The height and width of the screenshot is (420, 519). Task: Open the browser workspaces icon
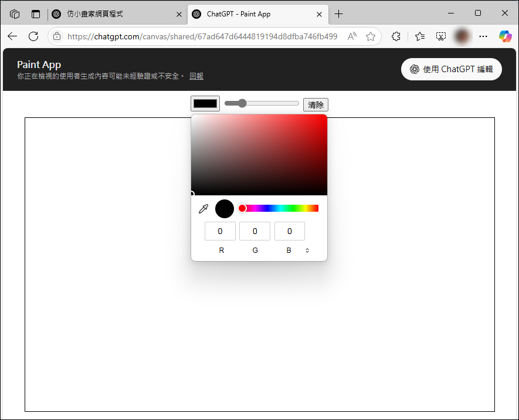coord(15,14)
